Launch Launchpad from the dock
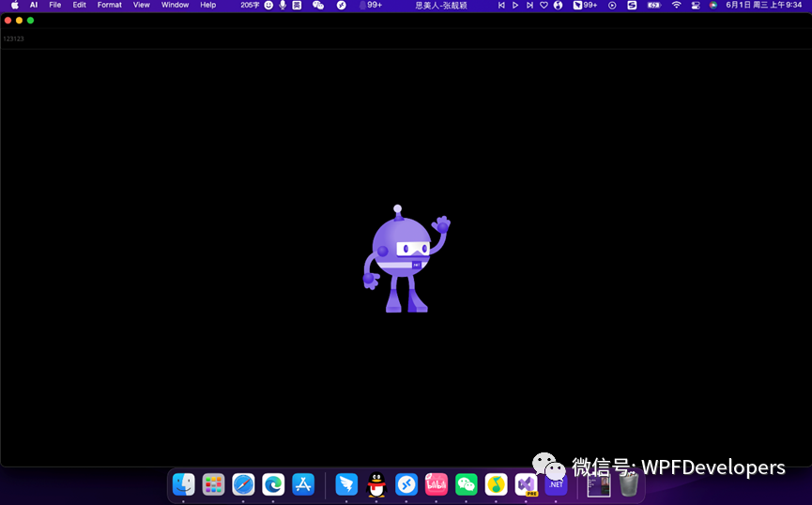This screenshot has height=505, width=812. tap(214, 484)
